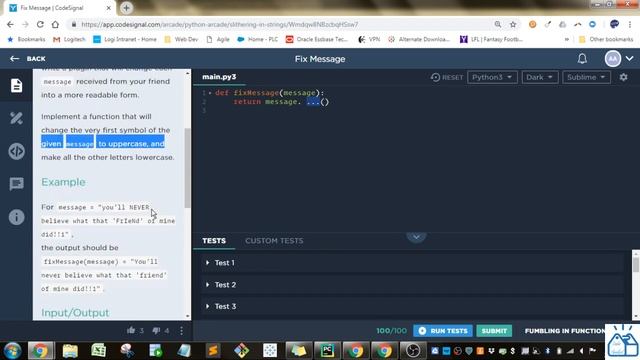The width and height of the screenshot is (640, 360).
Task: Open a new browser tab
Action: click(126, 8)
